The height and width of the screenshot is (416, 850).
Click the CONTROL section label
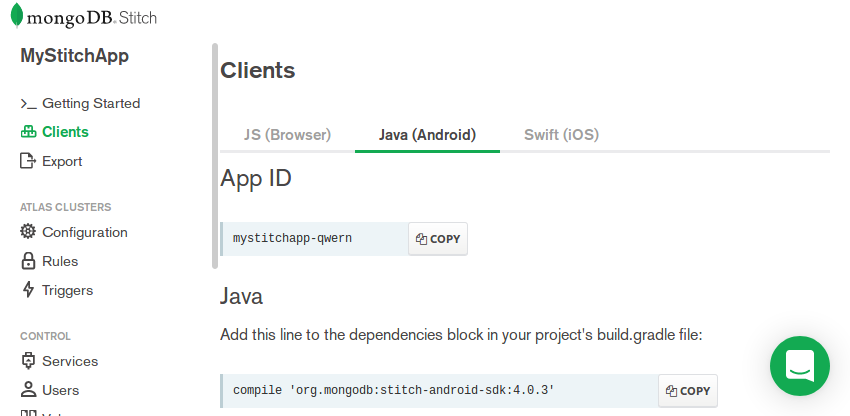click(x=46, y=336)
